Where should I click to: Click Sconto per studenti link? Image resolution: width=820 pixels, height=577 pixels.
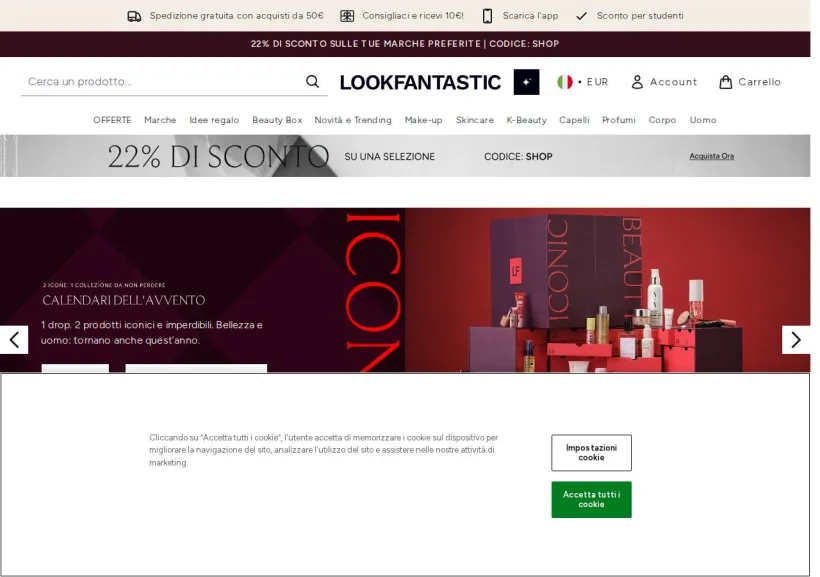pos(640,16)
